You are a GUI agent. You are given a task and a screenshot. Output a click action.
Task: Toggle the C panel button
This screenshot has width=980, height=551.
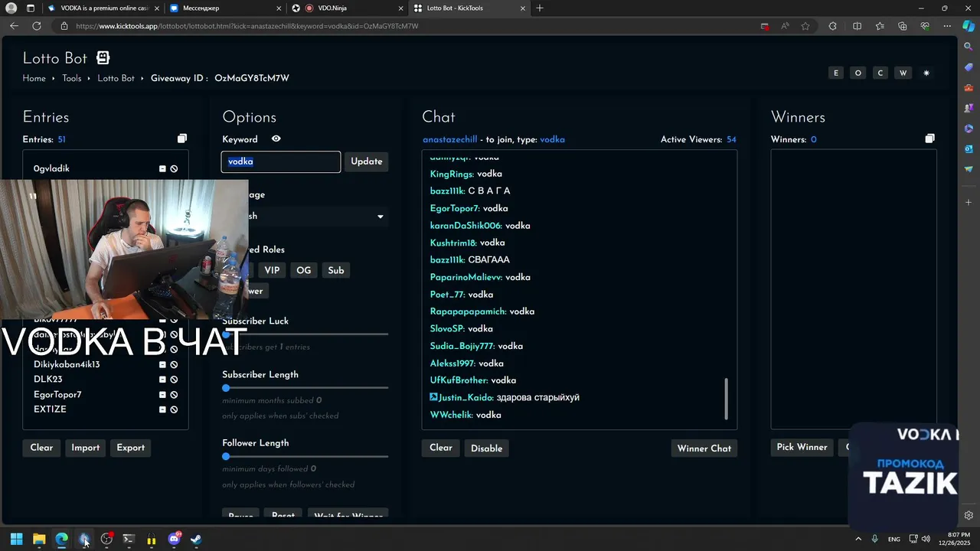(880, 73)
